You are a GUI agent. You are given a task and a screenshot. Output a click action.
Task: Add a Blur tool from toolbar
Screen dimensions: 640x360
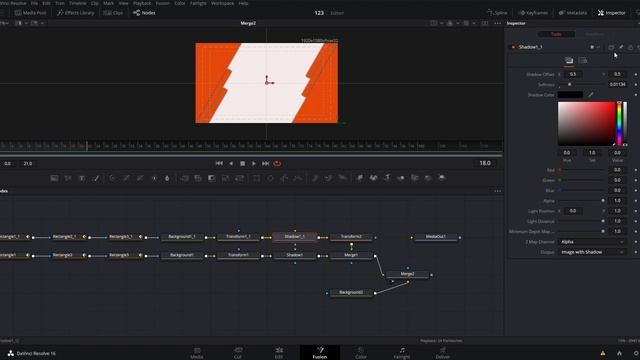(167, 178)
